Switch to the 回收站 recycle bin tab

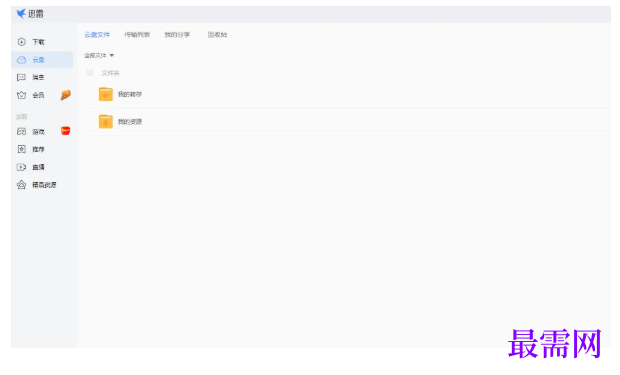click(x=217, y=35)
